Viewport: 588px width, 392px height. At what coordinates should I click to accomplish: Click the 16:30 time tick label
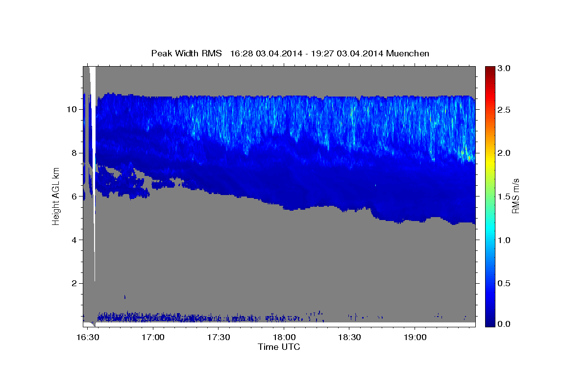[87, 338]
